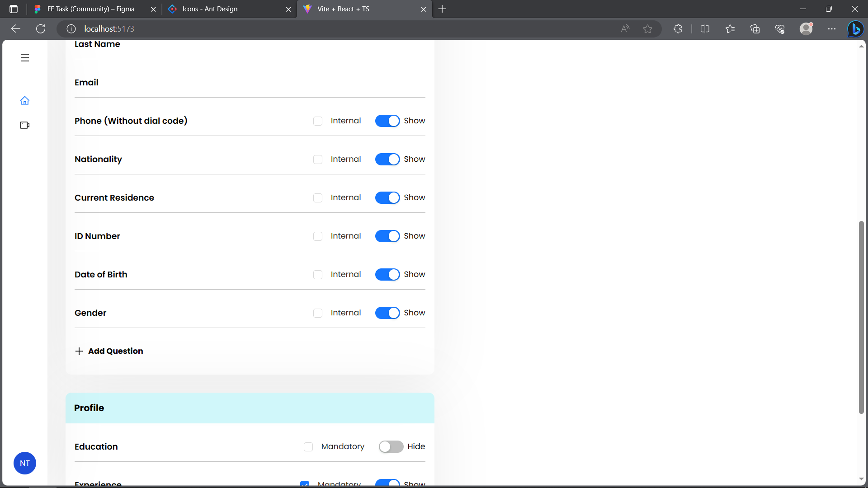The image size is (868, 488).
Task: Open the browser settings ellipsis menu
Action: 832,28
